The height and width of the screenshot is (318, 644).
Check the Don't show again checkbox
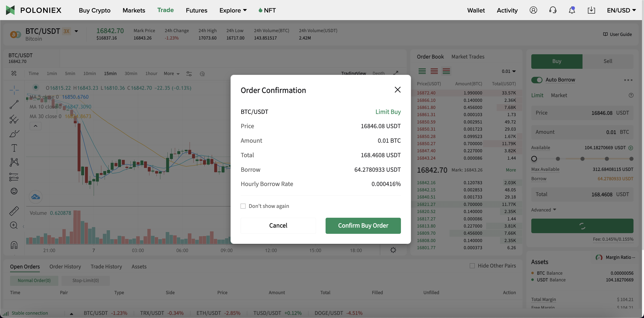point(243,206)
